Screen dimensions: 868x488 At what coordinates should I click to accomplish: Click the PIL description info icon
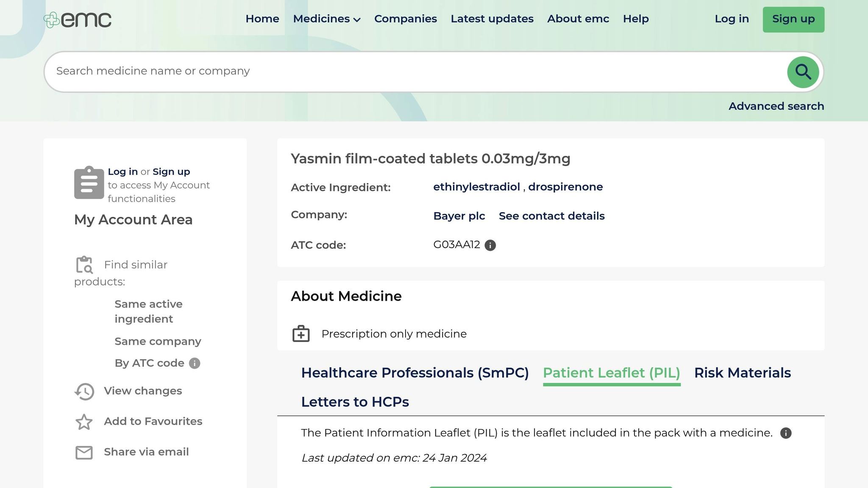[786, 433]
